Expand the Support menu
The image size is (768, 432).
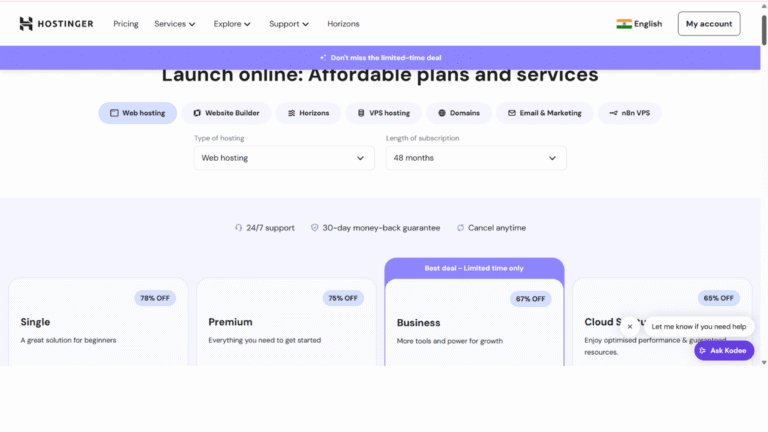click(289, 24)
